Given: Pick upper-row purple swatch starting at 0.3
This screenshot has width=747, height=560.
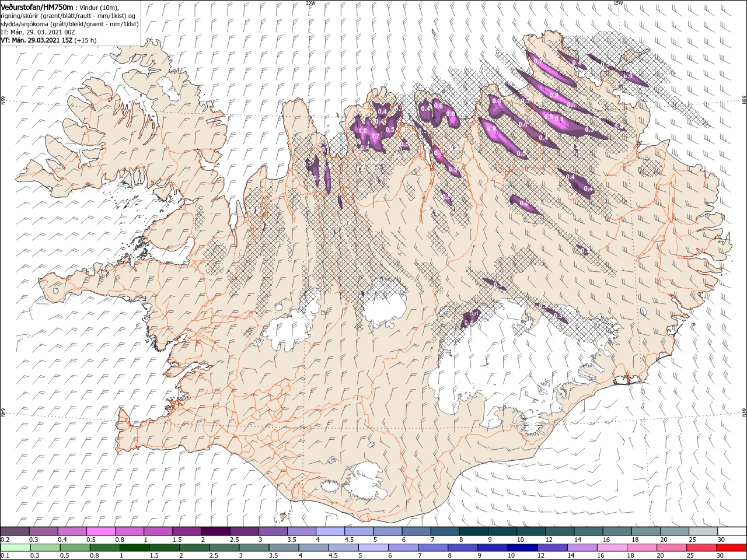Looking at the screenshot, I should (x=43, y=531).
